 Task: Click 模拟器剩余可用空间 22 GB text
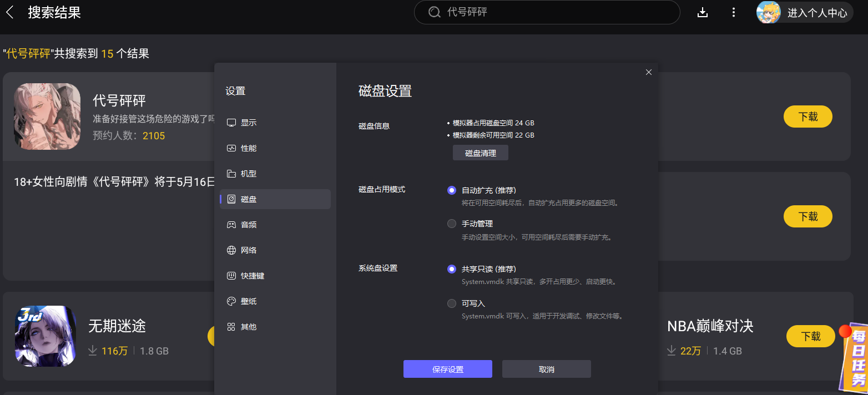(x=493, y=135)
